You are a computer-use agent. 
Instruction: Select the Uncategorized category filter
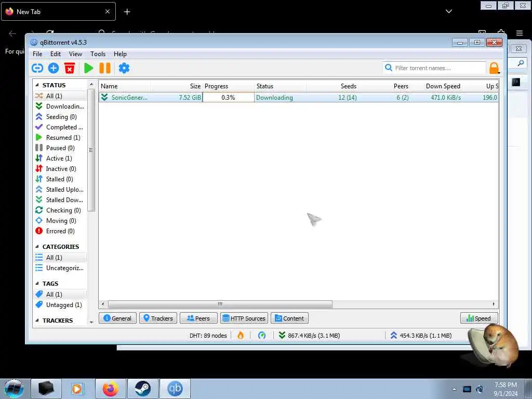[60, 268]
